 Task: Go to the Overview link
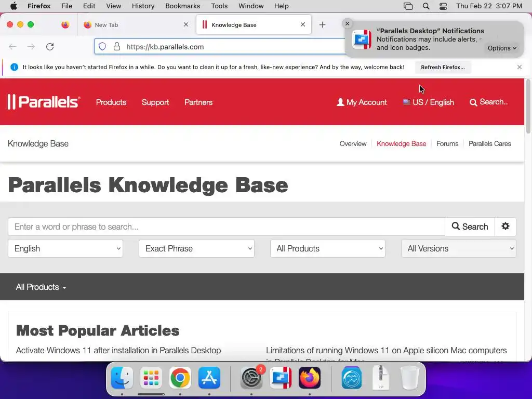point(353,143)
